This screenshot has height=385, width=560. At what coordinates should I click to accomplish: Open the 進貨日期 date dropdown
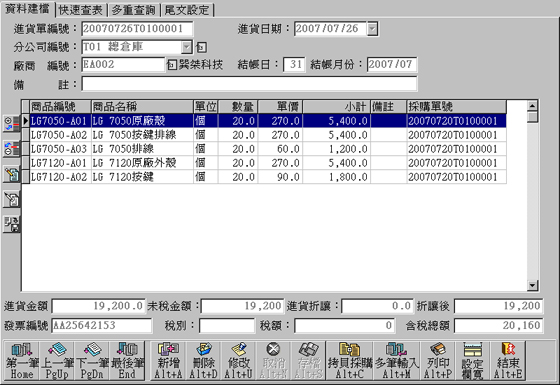tap(372, 29)
